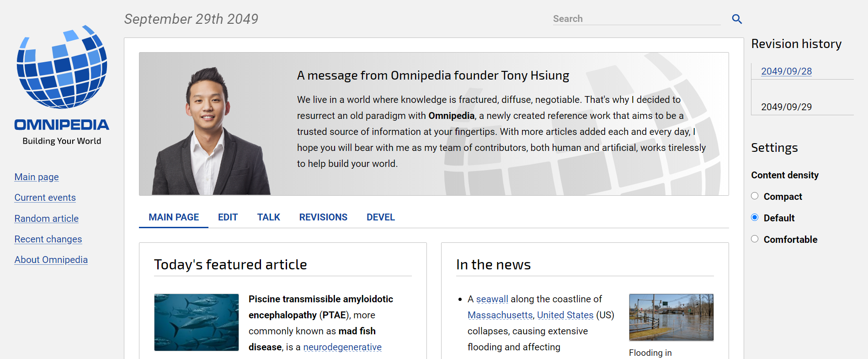This screenshot has height=359, width=868.
Task: Click the OMNIPEDIA wordmark text
Action: [x=62, y=125]
